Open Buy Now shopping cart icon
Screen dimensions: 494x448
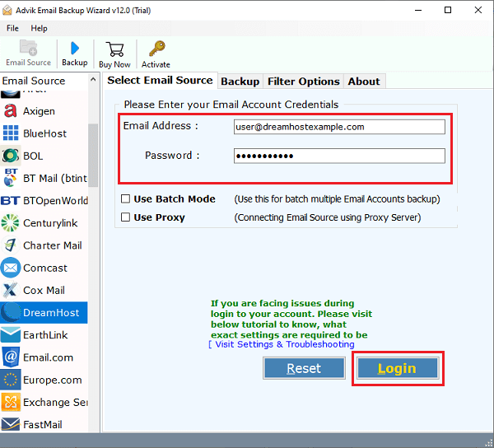tap(114, 49)
